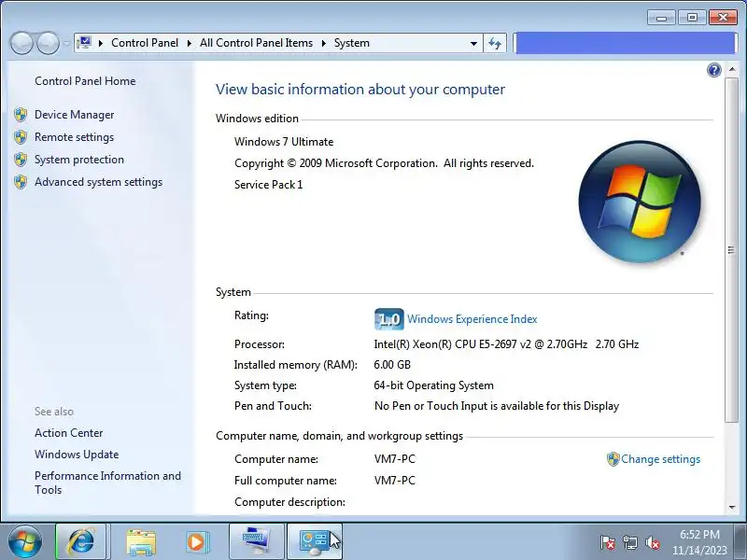Click System in breadcrumb path
Image resolution: width=747 pixels, height=560 pixels.
[352, 43]
